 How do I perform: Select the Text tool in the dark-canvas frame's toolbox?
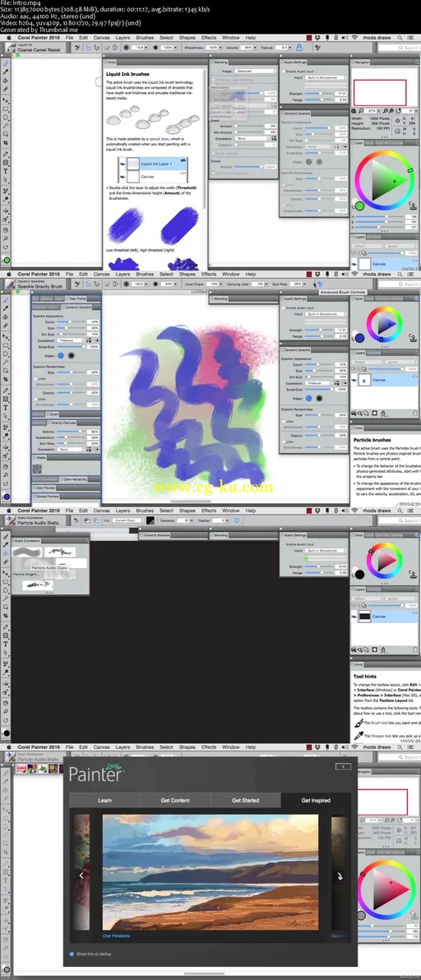pyautogui.click(x=7, y=643)
